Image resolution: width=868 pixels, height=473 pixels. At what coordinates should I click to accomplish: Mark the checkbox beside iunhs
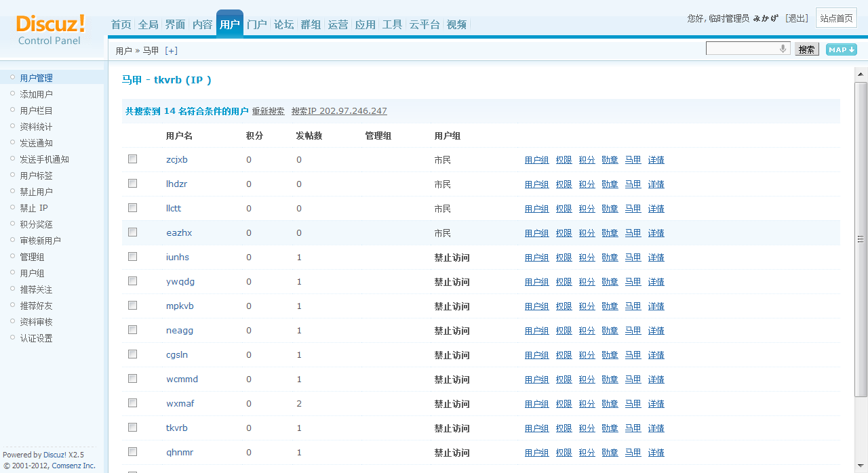click(133, 257)
